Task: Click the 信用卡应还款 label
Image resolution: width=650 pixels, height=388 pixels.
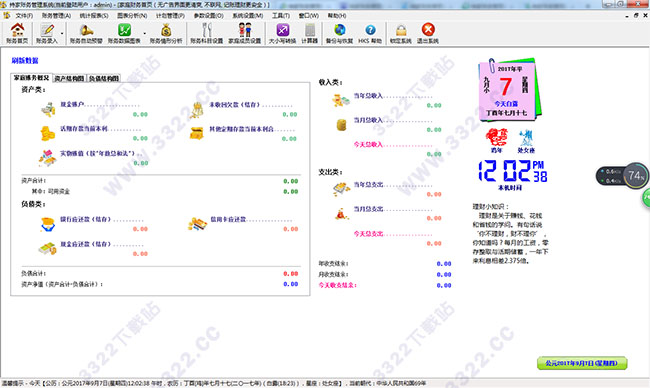Action: click(x=228, y=219)
